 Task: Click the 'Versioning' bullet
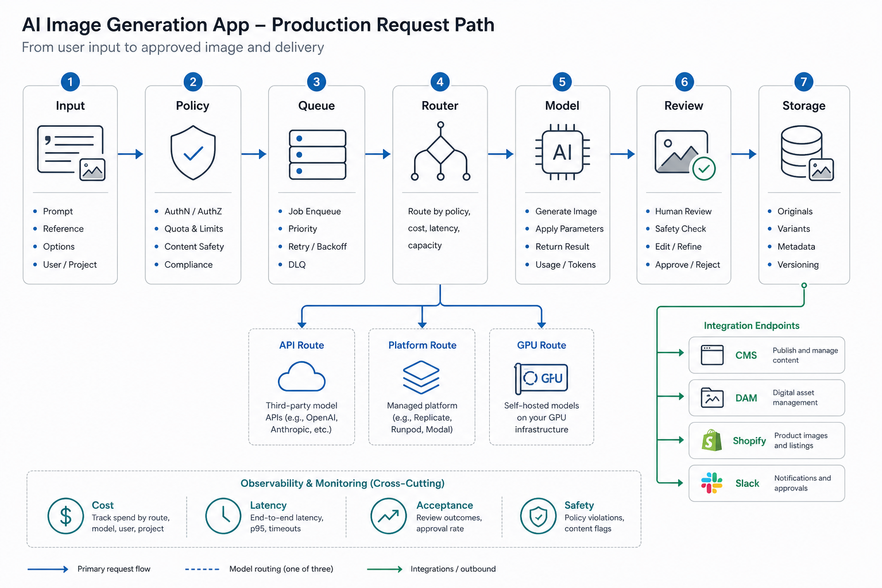[x=798, y=265]
